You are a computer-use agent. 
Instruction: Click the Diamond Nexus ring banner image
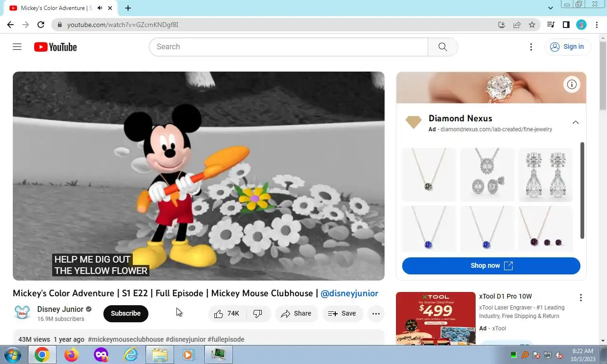(x=491, y=88)
